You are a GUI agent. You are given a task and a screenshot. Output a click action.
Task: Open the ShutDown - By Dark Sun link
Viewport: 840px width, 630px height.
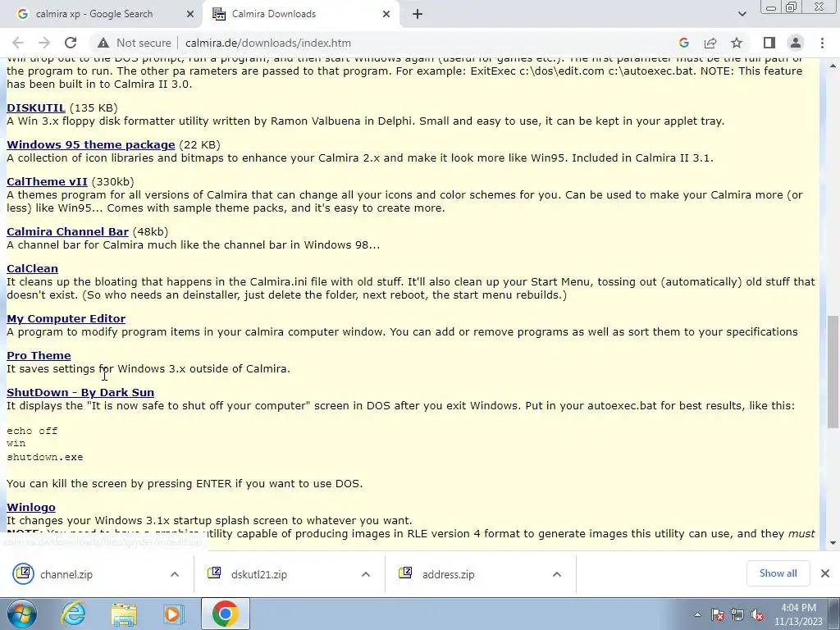(80, 392)
